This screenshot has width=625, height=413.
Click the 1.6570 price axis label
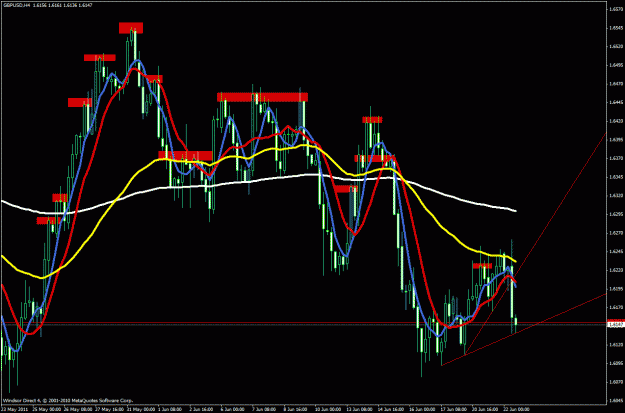(x=615, y=10)
